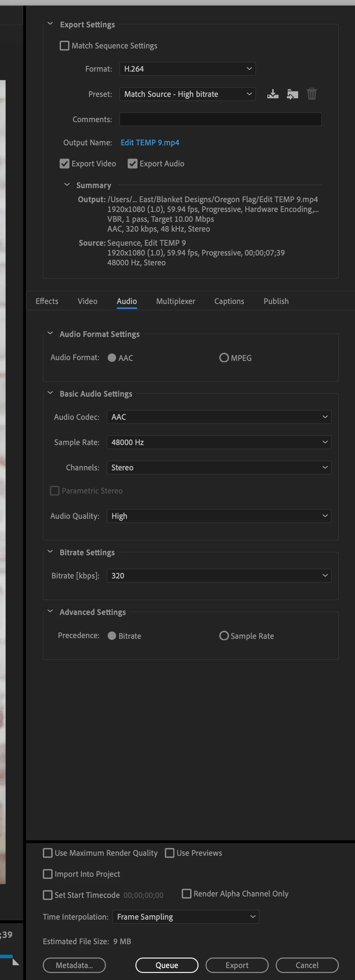The image size is (355, 980).
Task: Uncheck the Export Audio checkbox
Action: tap(132, 164)
